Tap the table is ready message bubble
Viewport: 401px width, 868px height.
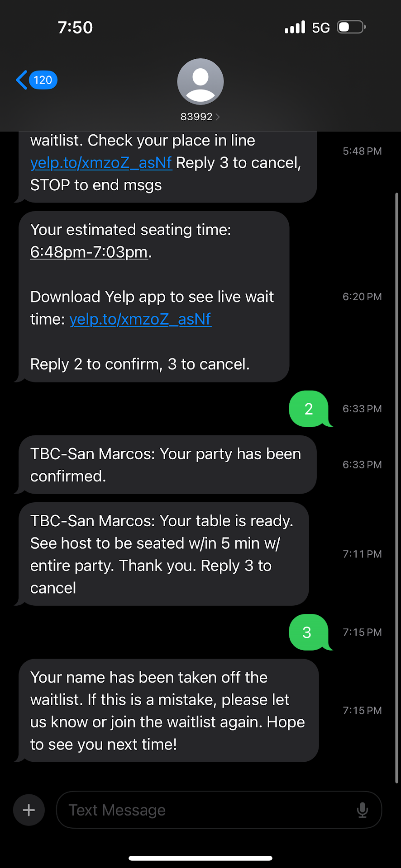pos(163,554)
